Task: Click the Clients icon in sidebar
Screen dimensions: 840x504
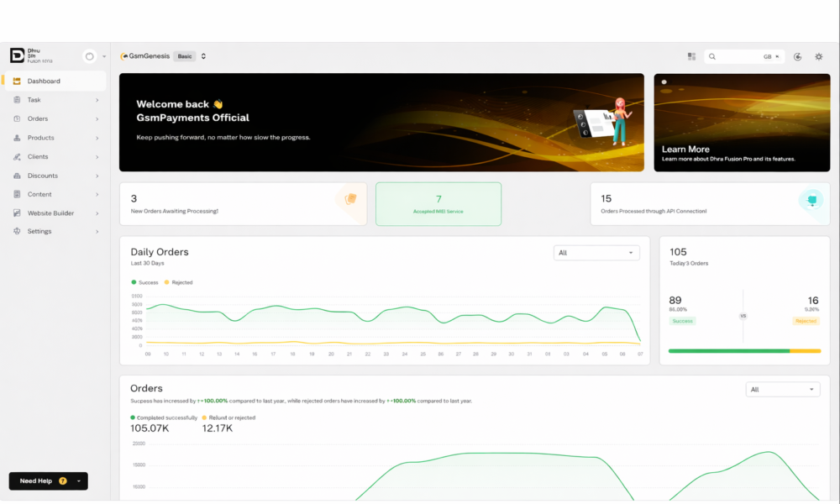Action: tap(18, 157)
